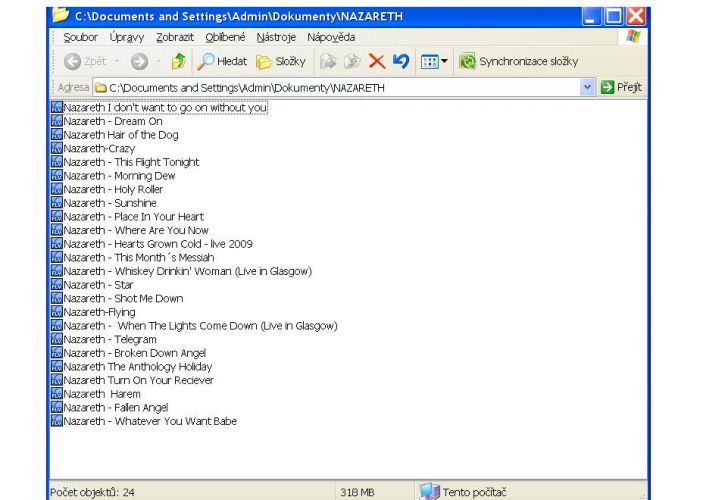Click FLV icon of 'Nazareth Turn On Your Reciever'
Screen dimensions: 725x500
click(x=57, y=380)
